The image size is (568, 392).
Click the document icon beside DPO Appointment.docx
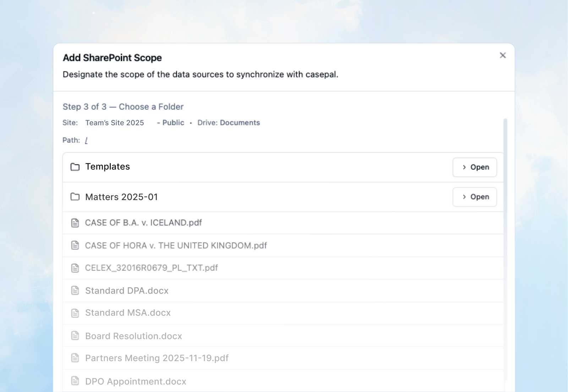[x=75, y=381]
